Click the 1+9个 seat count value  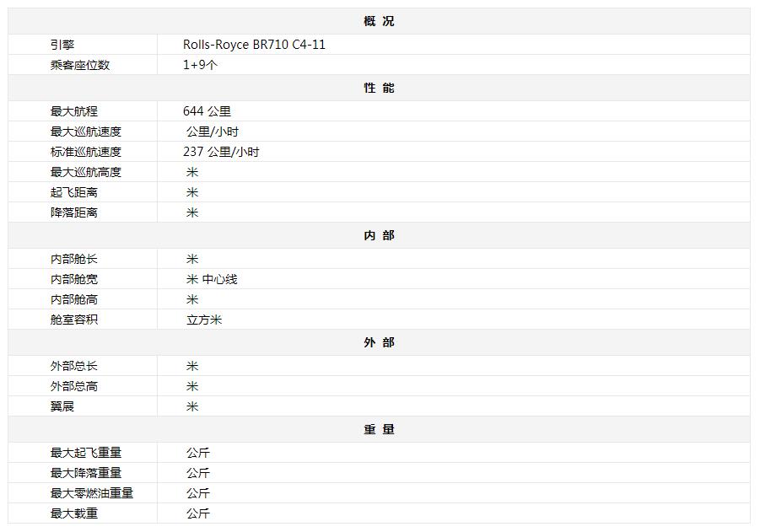[200, 65]
